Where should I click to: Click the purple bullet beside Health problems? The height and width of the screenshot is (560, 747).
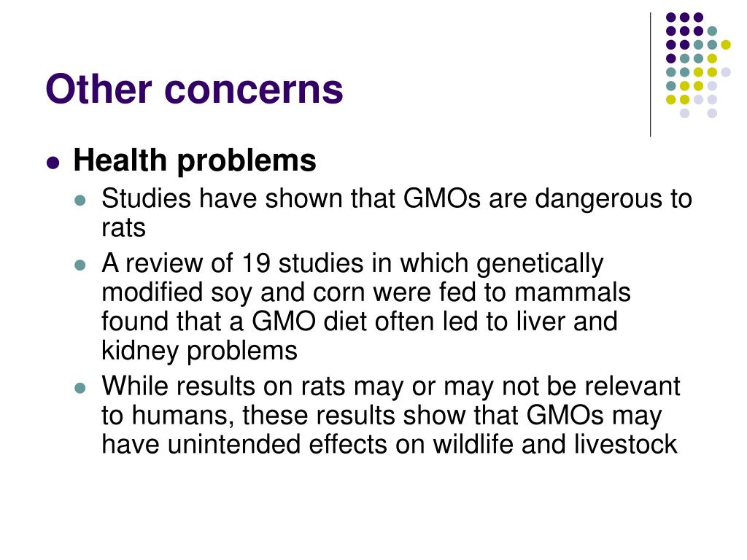(53, 163)
